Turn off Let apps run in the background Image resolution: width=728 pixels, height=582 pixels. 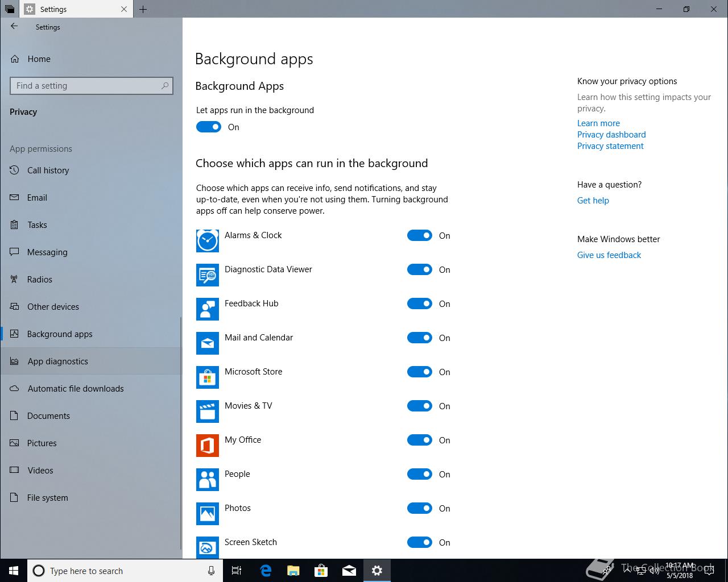point(209,127)
